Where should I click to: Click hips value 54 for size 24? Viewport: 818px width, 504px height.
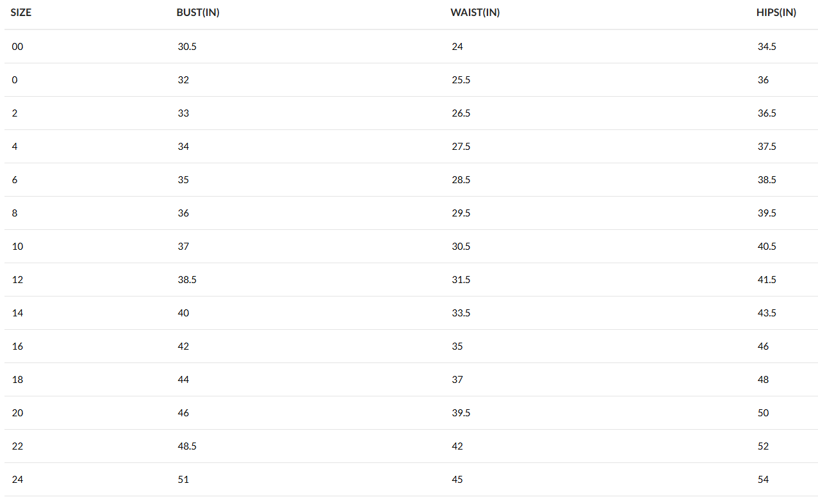point(763,480)
